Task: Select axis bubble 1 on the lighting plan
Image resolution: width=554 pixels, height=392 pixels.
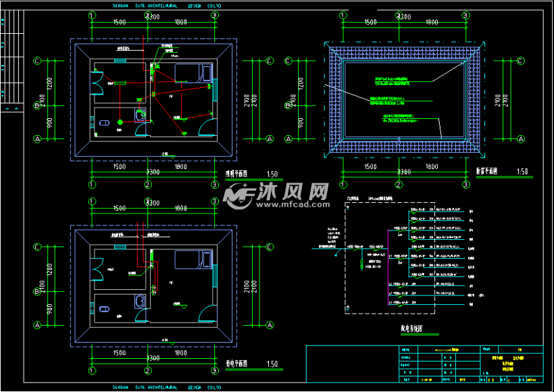Action: click(91, 15)
